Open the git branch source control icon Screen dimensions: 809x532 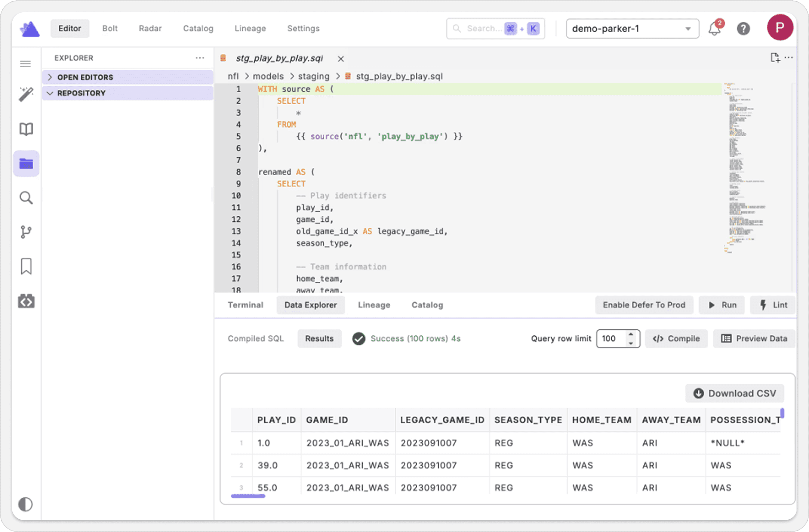(26, 232)
